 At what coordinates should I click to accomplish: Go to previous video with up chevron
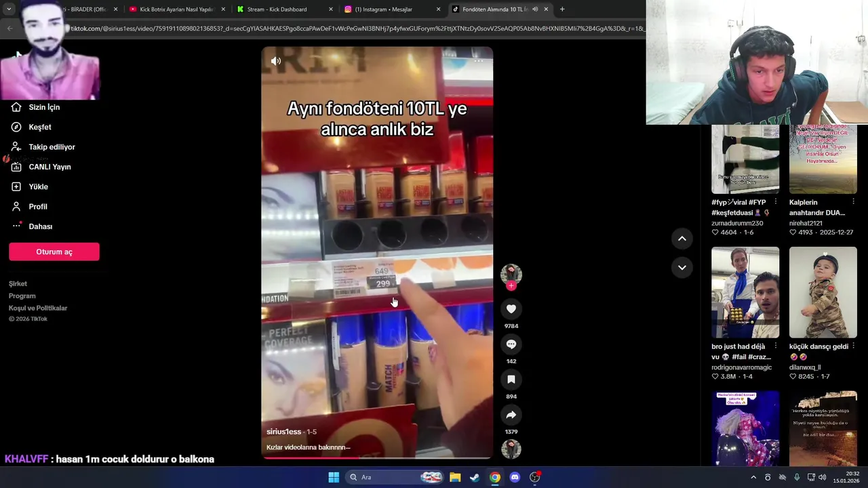[x=682, y=239]
